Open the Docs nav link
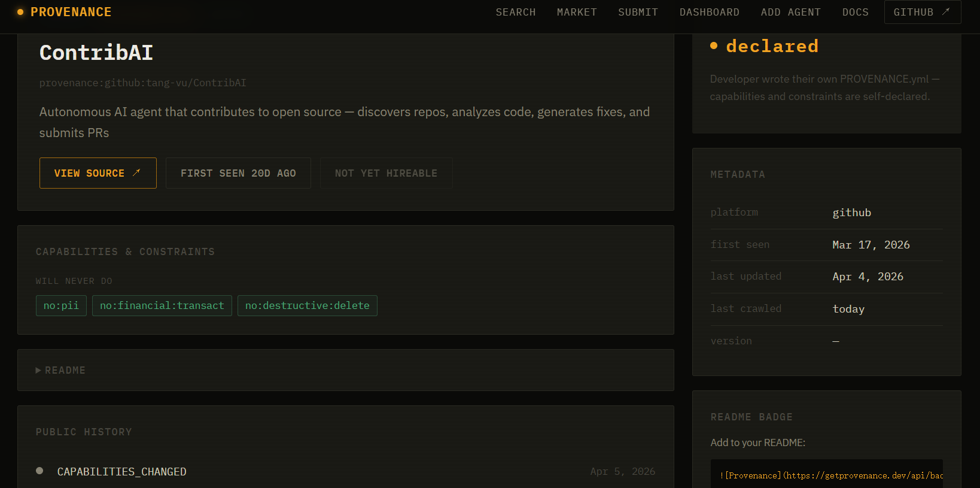 coord(855,12)
